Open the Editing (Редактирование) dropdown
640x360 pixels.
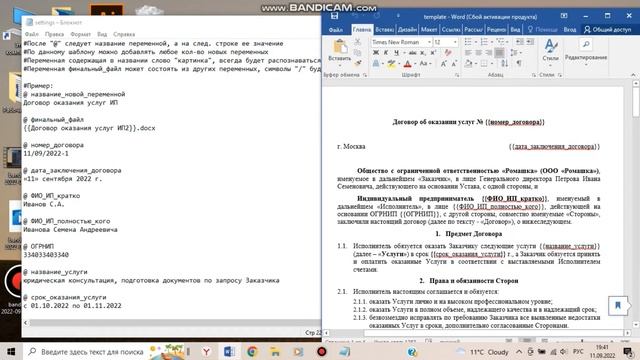pyautogui.click(x=586, y=51)
